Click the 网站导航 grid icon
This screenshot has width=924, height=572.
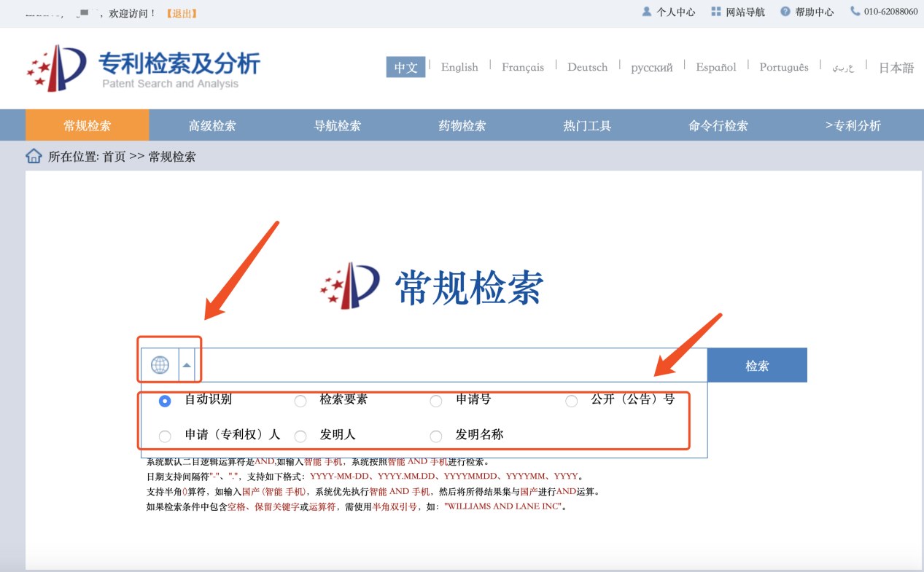715,12
